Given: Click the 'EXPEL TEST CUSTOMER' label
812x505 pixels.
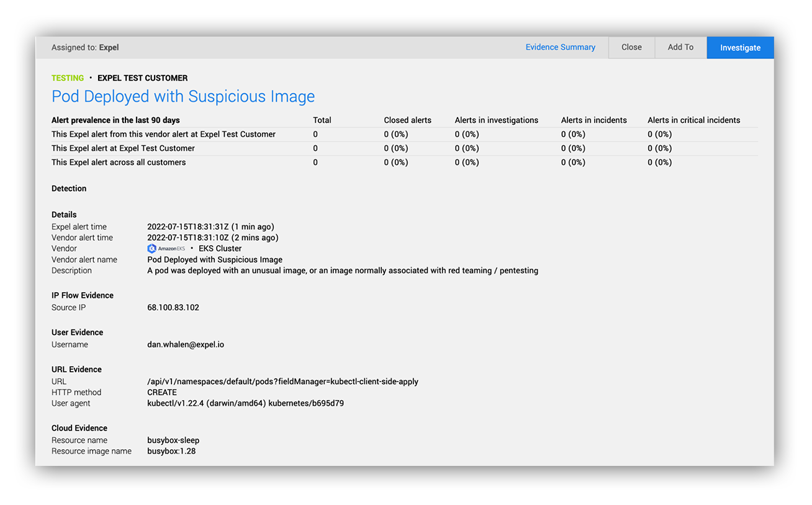Looking at the screenshot, I should [142, 78].
